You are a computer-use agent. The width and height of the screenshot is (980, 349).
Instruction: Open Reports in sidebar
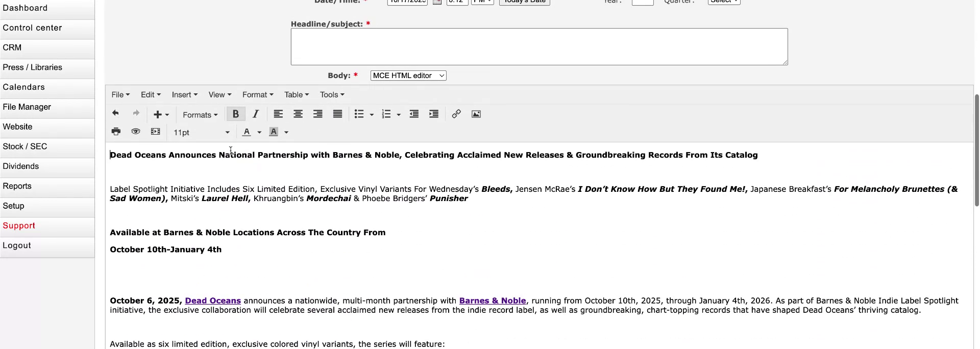tap(47, 186)
